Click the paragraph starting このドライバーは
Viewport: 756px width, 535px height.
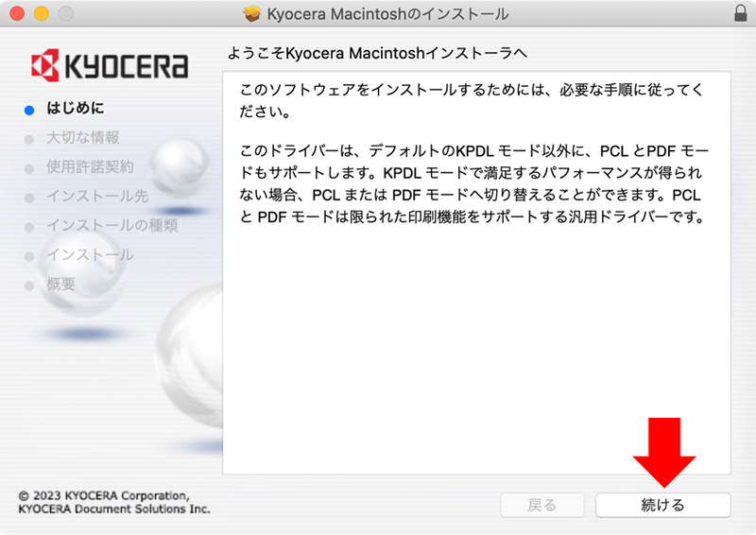(474, 184)
